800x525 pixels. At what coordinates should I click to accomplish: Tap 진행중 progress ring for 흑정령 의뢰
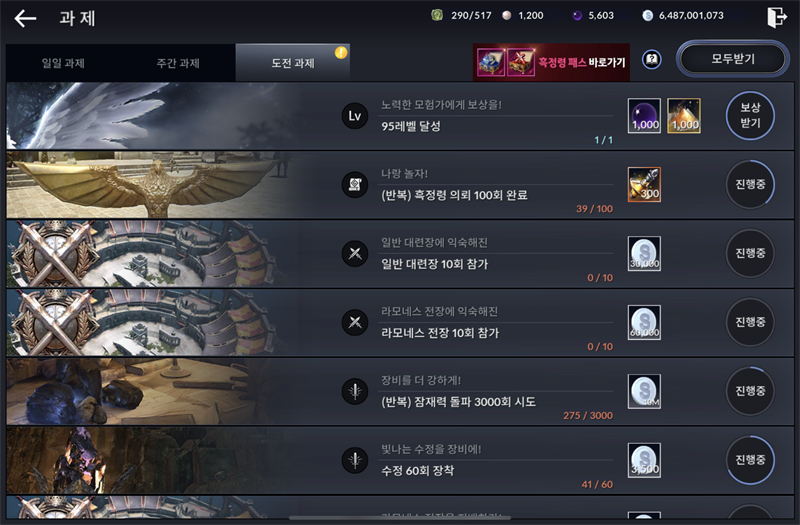750,184
